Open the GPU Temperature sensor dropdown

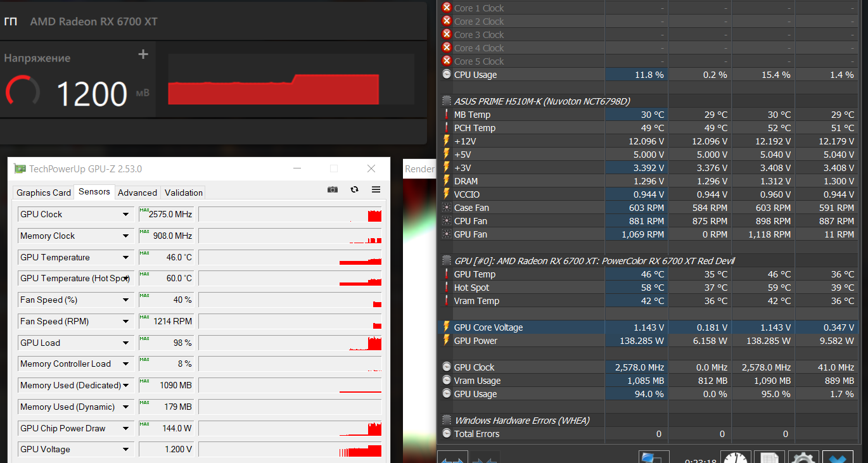(125, 258)
